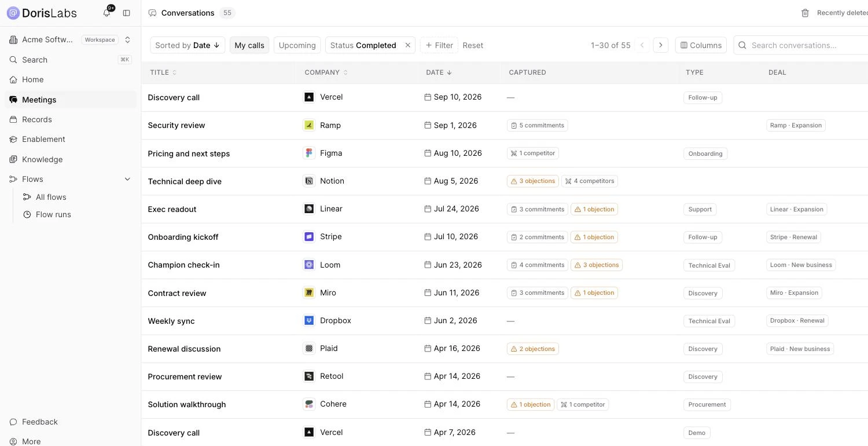Sort by the Title column header
The width and height of the screenshot is (868, 446).
tap(163, 72)
